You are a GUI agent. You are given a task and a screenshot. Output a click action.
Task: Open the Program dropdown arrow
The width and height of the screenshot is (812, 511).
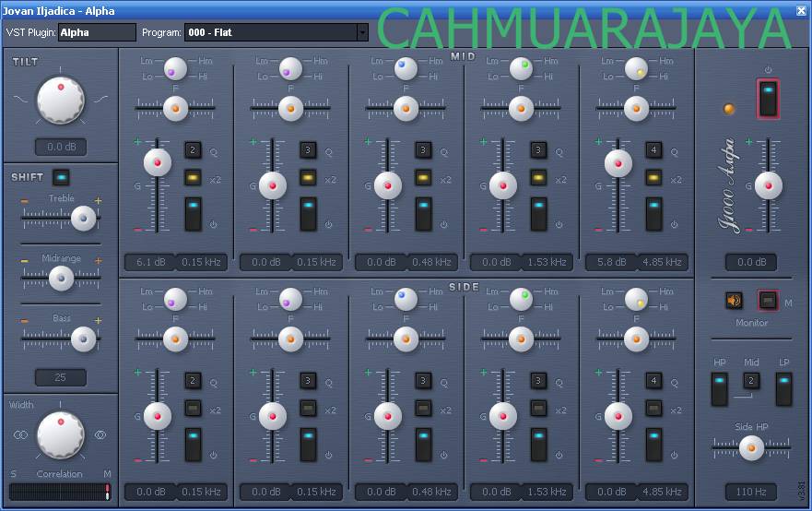coord(362,32)
